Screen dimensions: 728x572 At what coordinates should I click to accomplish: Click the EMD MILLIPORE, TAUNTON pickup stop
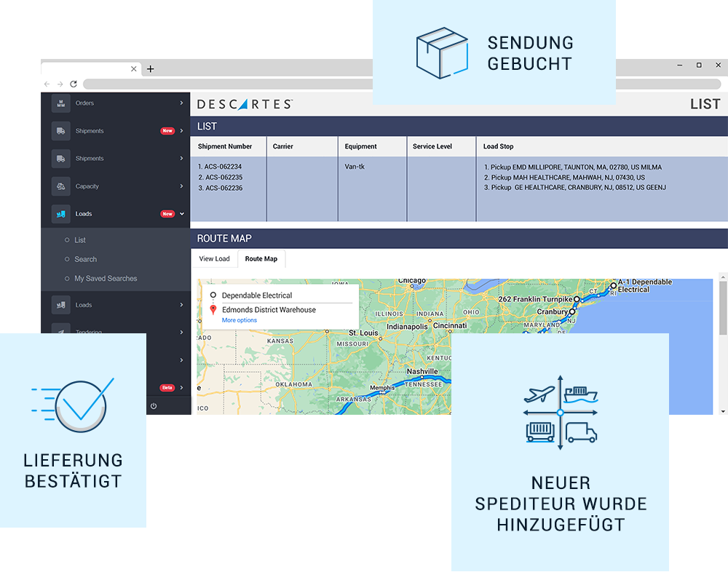coord(573,167)
